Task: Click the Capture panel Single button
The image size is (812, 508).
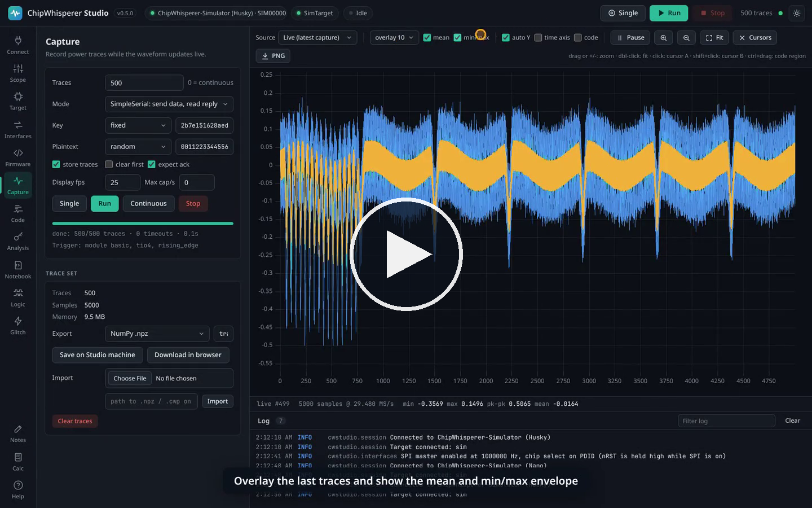Action: pos(69,204)
